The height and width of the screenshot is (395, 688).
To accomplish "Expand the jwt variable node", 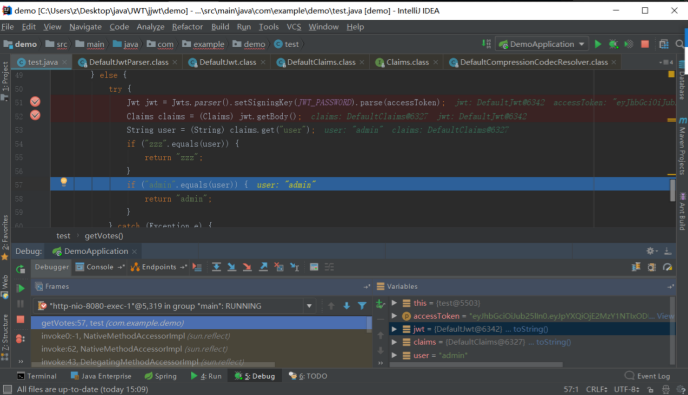I will pyautogui.click(x=394, y=329).
